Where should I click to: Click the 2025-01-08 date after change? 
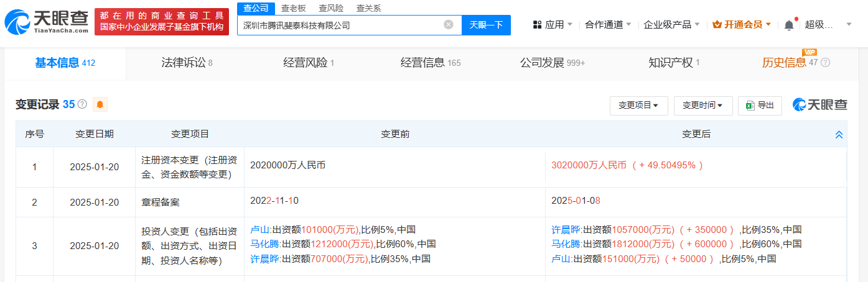pyautogui.click(x=576, y=201)
